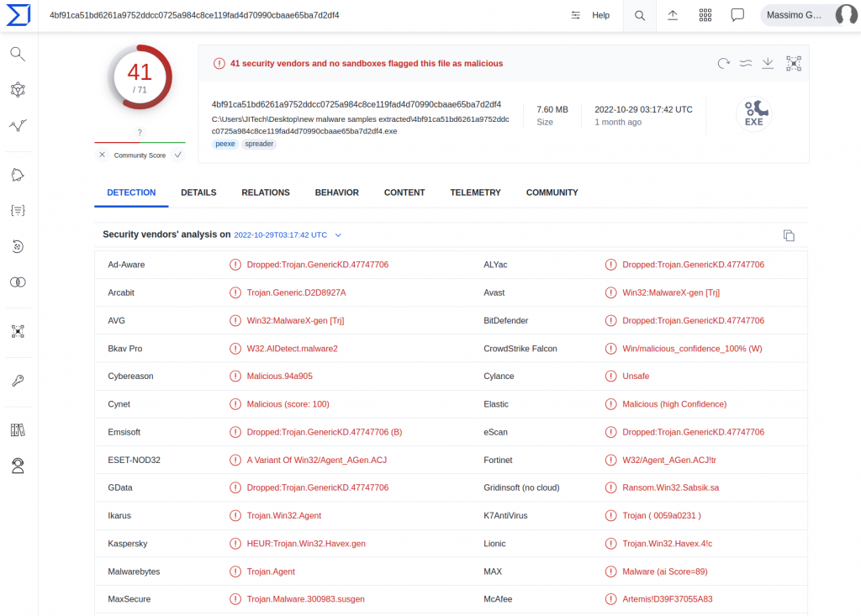
Task: Click the MaxSecure Trojan.Malware.300983.susgen result
Action: click(305, 599)
